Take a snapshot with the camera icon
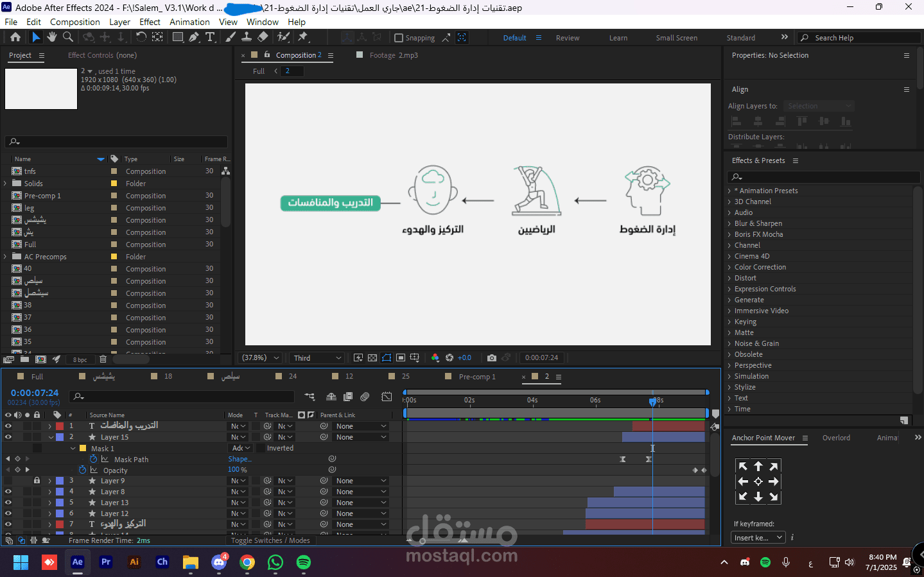 [492, 358]
